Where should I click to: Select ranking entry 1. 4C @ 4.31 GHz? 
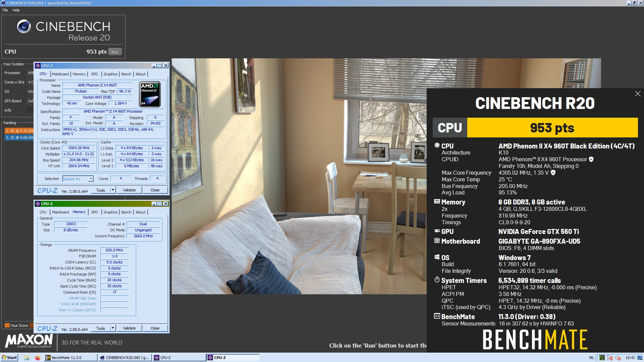pyautogui.click(x=19, y=131)
